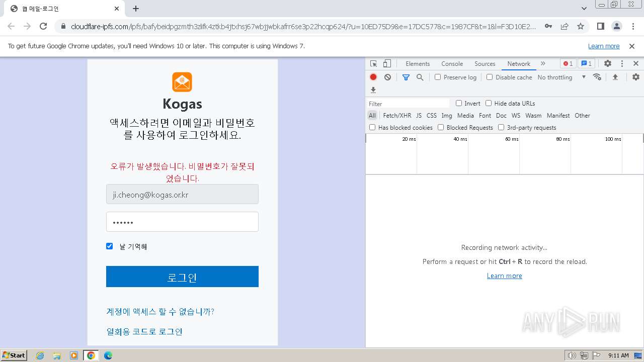Open a new browser tab
This screenshot has width=644, height=362.
coord(136,9)
